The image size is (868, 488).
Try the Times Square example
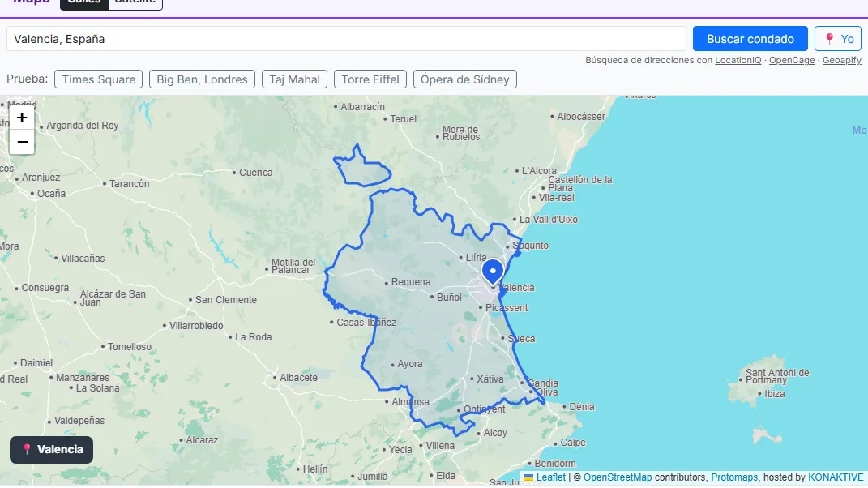tap(99, 79)
